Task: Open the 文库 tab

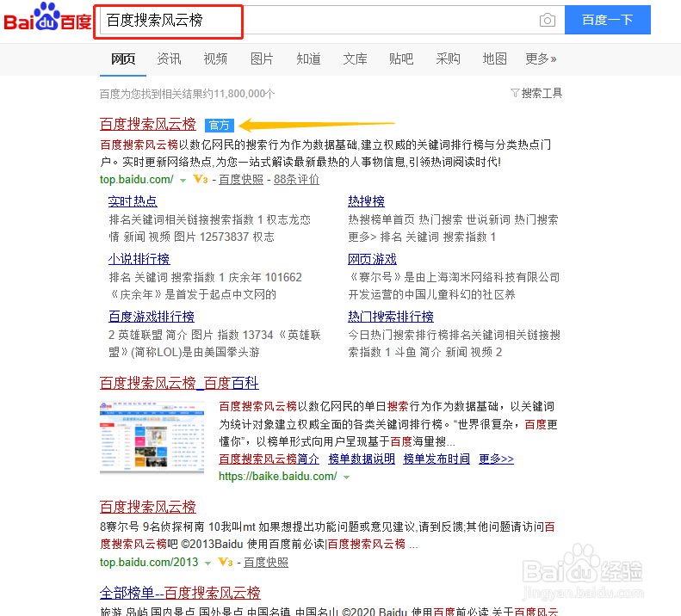Action: [355, 59]
